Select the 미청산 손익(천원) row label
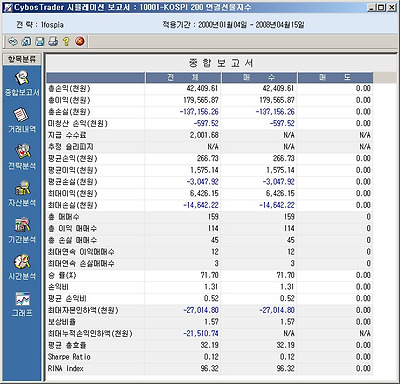Viewport: 400px width, 384px height. coord(77,124)
